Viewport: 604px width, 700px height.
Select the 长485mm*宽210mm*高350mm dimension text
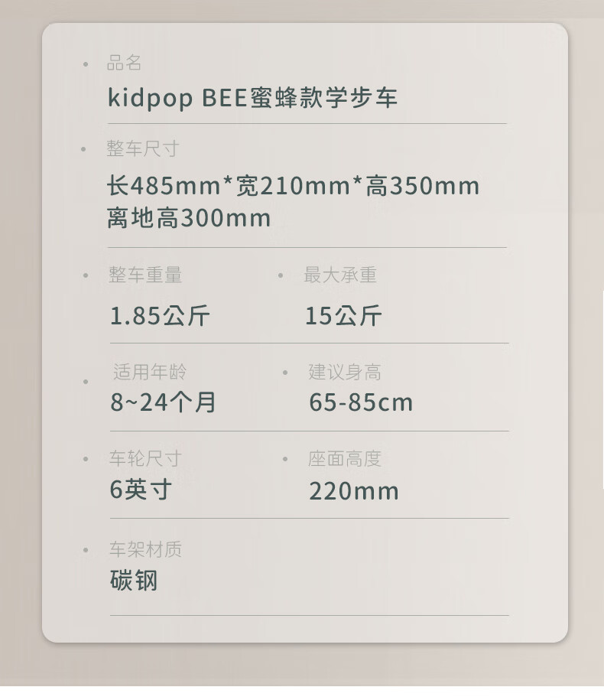[x=293, y=186]
